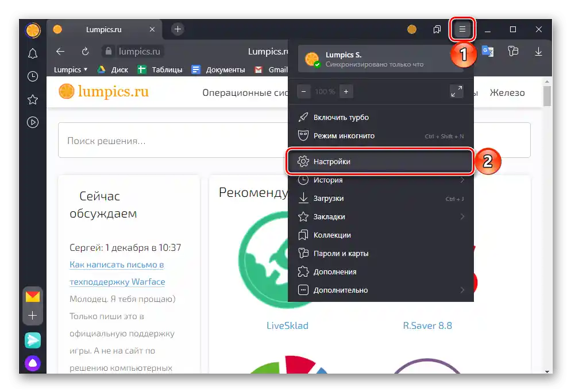Open Режим инкогнито from menu
The width and height of the screenshot is (571, 392).
(380, 136)
